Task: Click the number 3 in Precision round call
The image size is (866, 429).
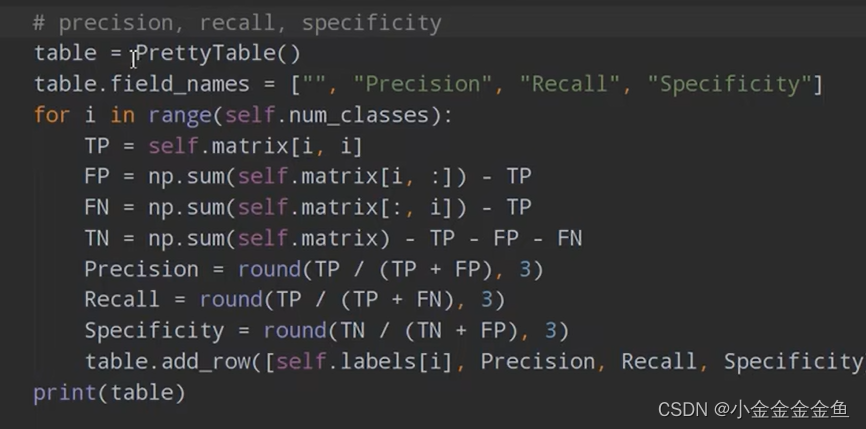Action: click(x=525, y=269)
